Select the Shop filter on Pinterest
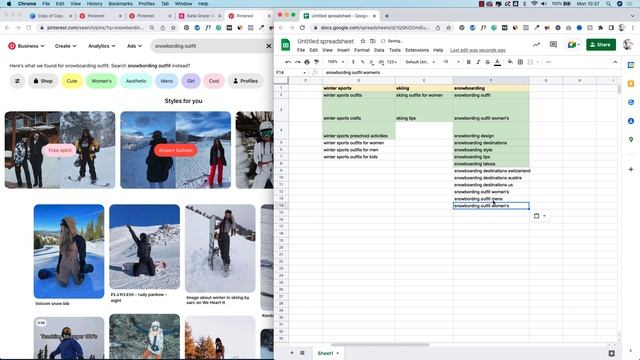The width and height of the screenshot is (640, 360). click(43, 81)
